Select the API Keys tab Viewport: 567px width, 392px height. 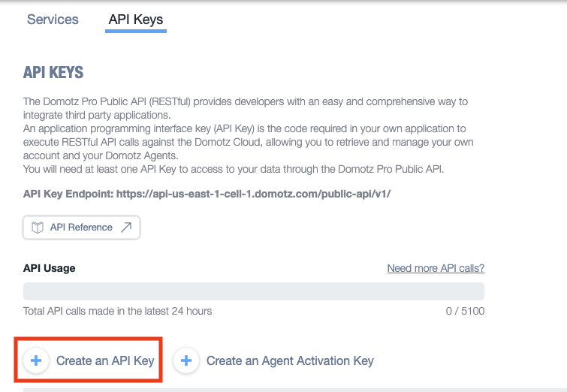(136, 20)
